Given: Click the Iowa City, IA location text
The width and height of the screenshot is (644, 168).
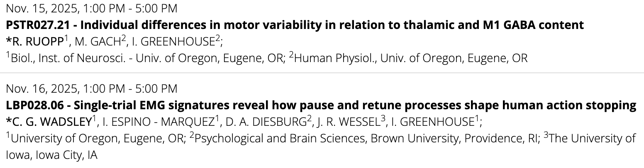Looking at the screenshot, I should click(x=49, y=156).
